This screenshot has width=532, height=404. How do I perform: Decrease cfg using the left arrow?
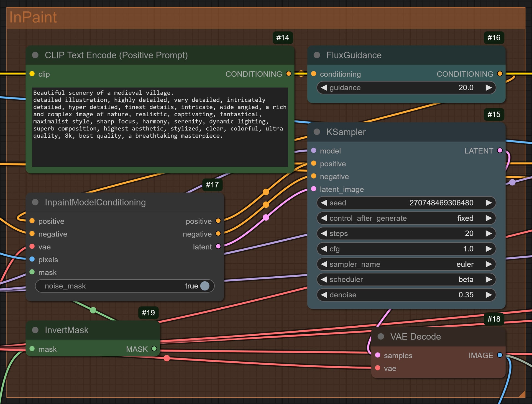[324, 249]
